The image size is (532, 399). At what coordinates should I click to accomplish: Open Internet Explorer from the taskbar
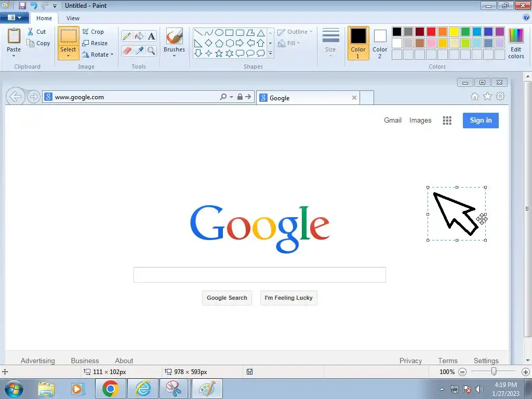click(143, 389)
